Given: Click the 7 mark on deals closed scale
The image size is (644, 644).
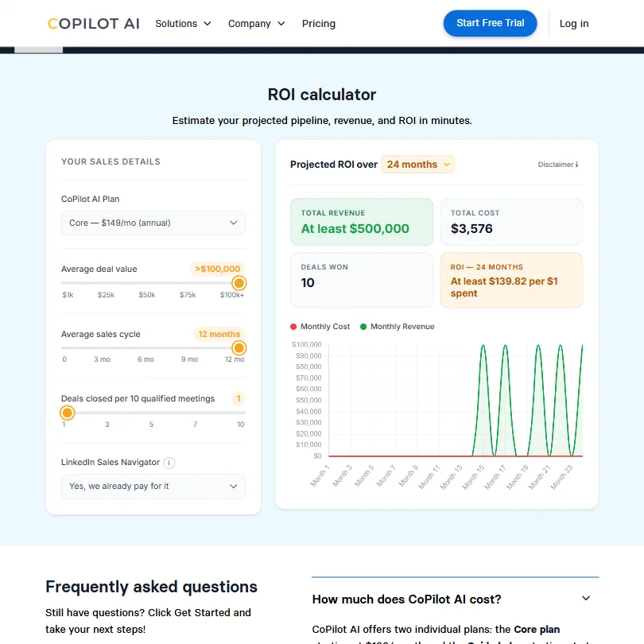Looking at the screenshot, I should coord(195,425).
